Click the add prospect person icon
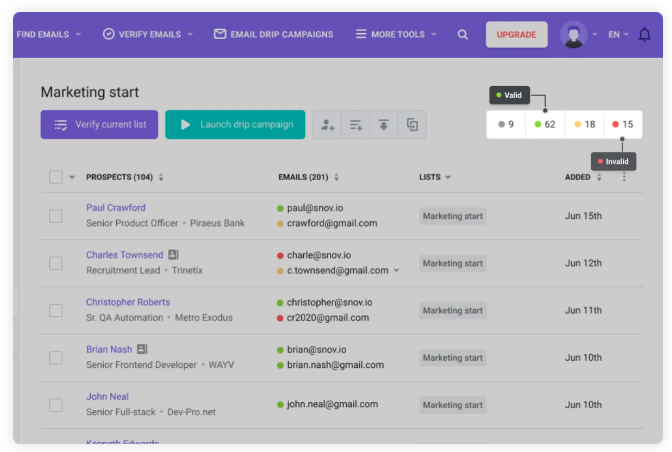This screenshot has height=452, width=672. coord(327,125)
